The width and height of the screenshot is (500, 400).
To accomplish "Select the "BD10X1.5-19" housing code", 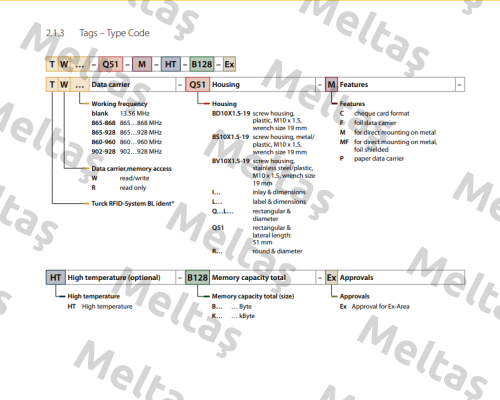I will [231, 113].
